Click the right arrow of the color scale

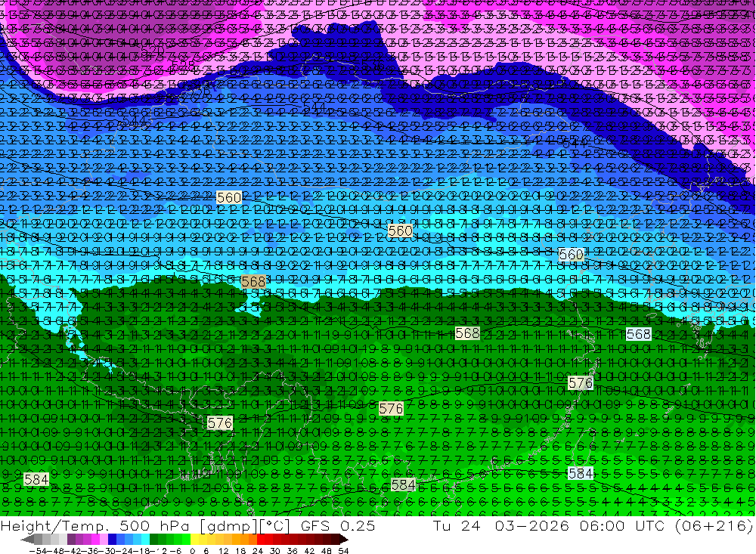344,540
